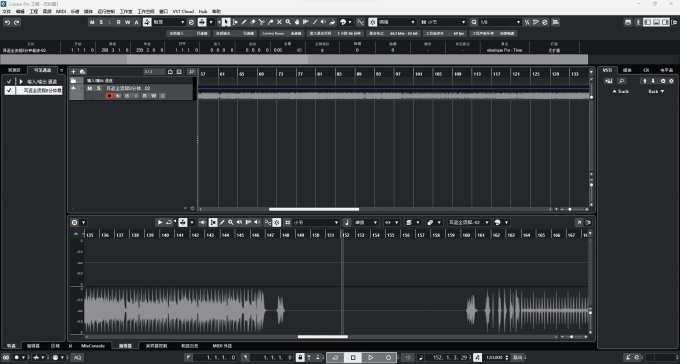Click the transport Stop button

coord(353,357)
